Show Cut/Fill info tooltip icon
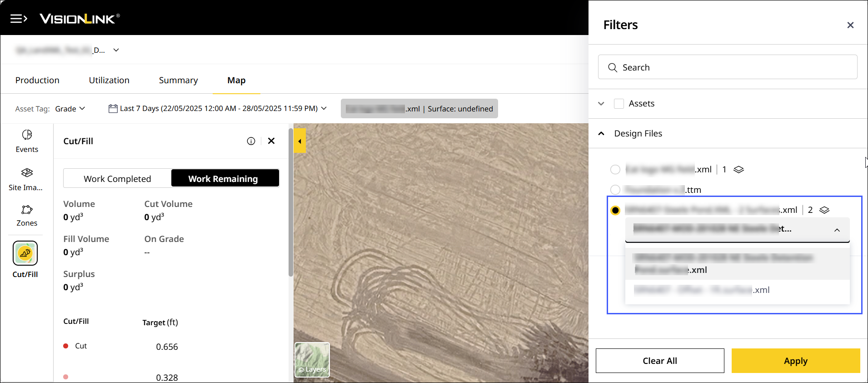The image size is (868, 383). [251, 141]
